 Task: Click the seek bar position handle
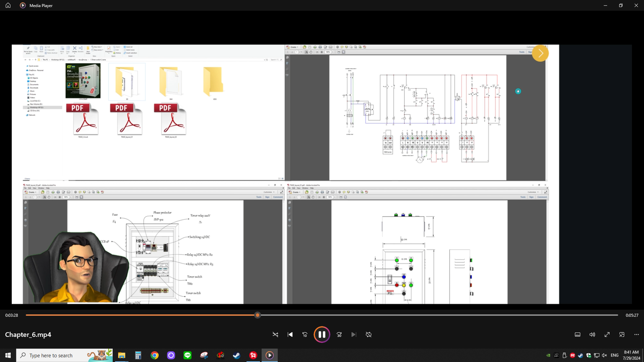[x=257, y=315]
